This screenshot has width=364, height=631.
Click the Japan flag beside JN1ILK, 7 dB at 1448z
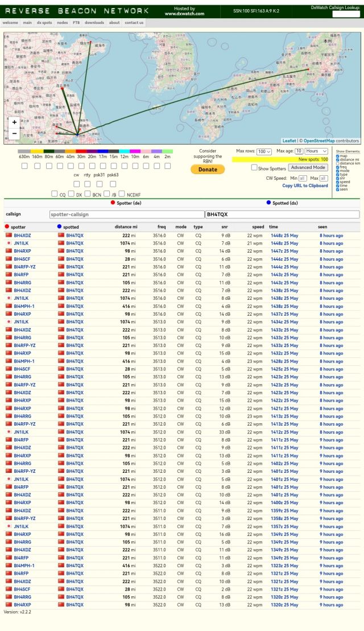(9, 243)
